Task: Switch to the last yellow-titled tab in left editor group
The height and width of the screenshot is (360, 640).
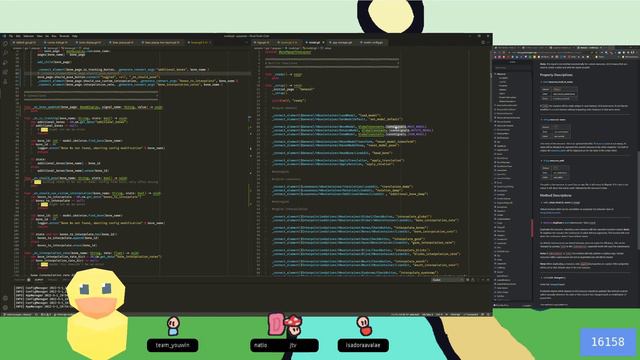Action: pos(200,42)
